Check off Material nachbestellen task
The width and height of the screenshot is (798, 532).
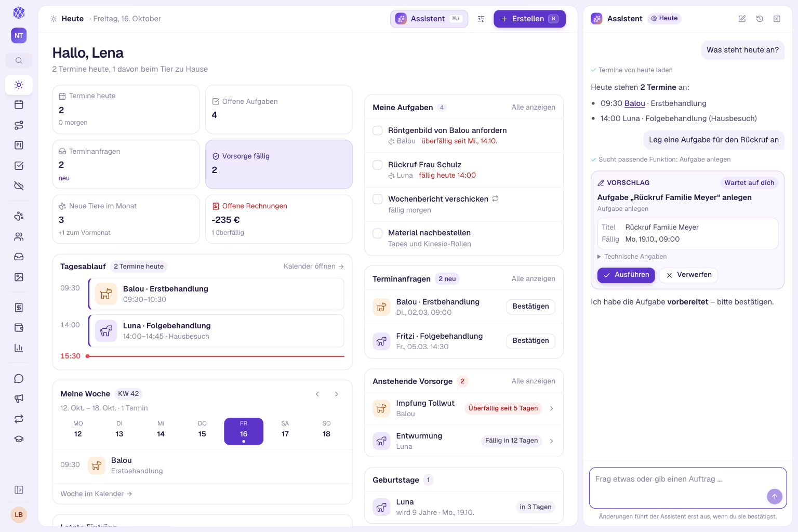378,233
